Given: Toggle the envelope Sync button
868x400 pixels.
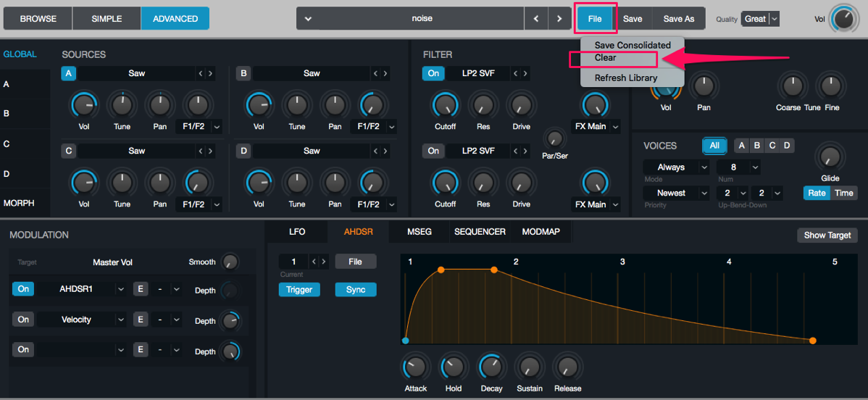Looking at the screenshot, I should pyautogui.click(x=356, y=289).
